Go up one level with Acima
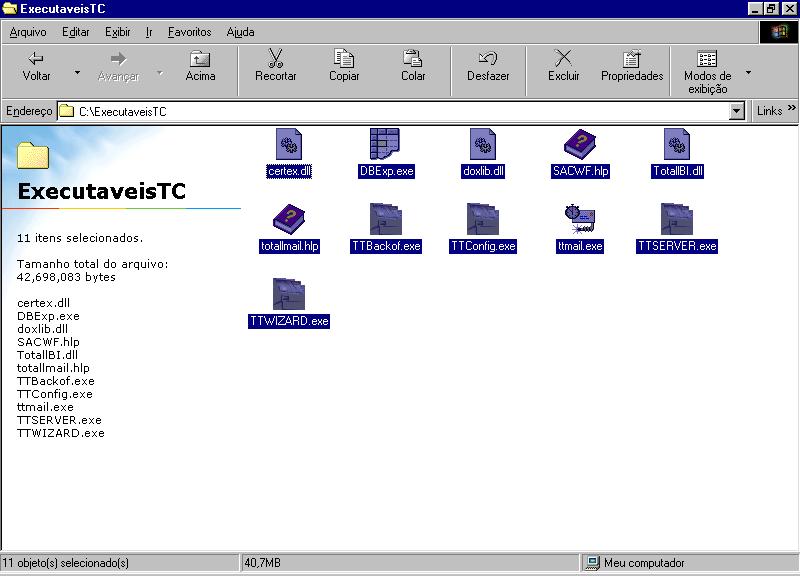 coord(200,67)
